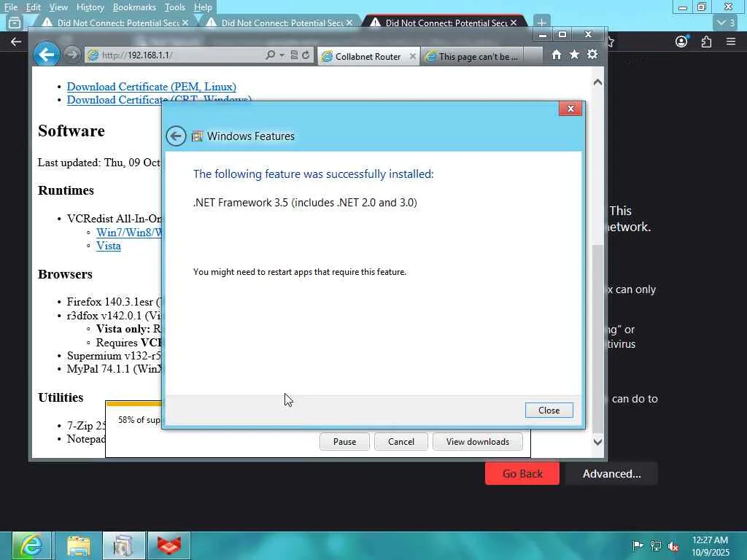Click Advanced… on Firefox warning
Screen dimensions: 747x560
[612, 474]
